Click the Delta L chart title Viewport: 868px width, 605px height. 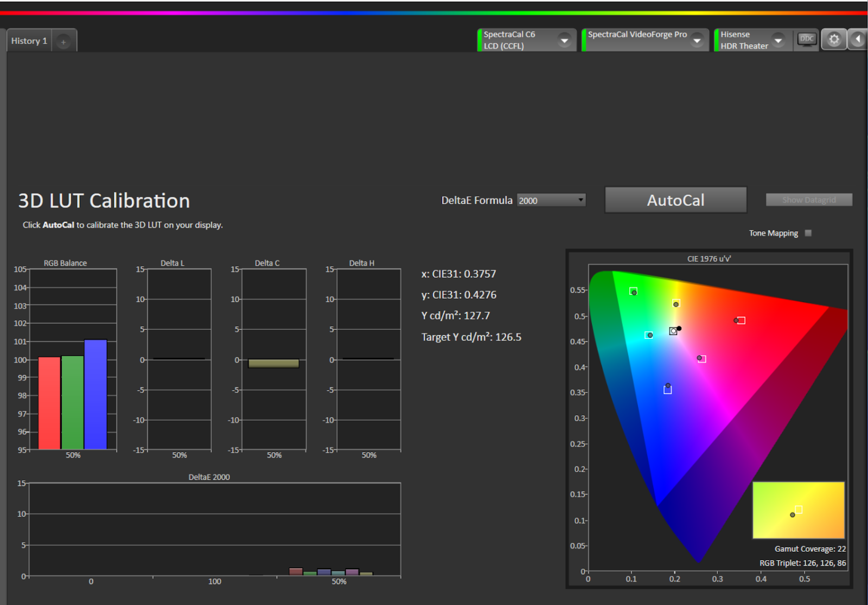[173, 263]
